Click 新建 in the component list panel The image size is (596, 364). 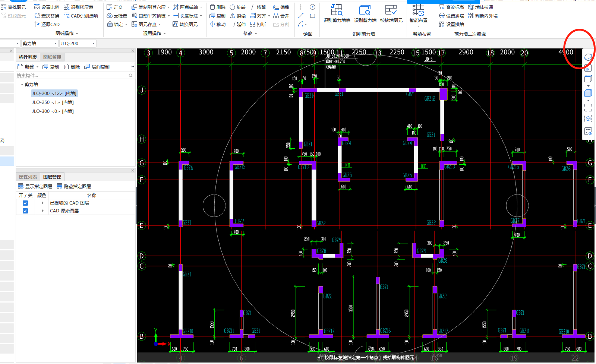coord(26,67)
